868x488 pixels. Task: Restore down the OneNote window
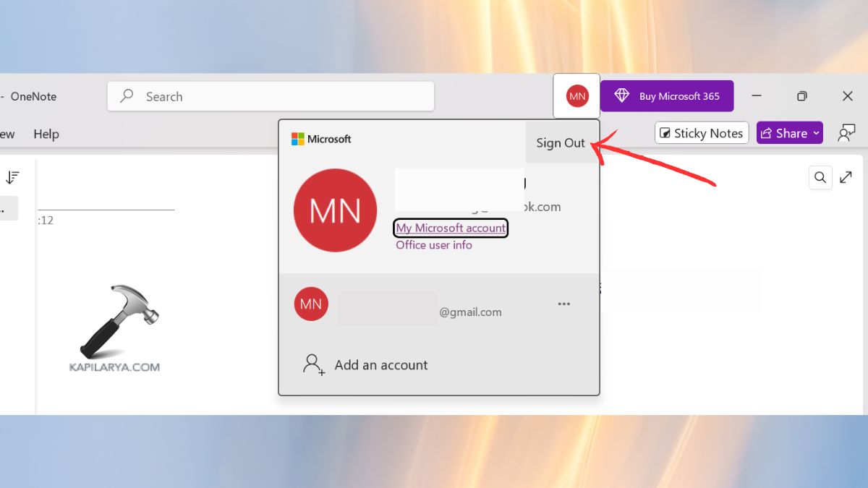802,96
